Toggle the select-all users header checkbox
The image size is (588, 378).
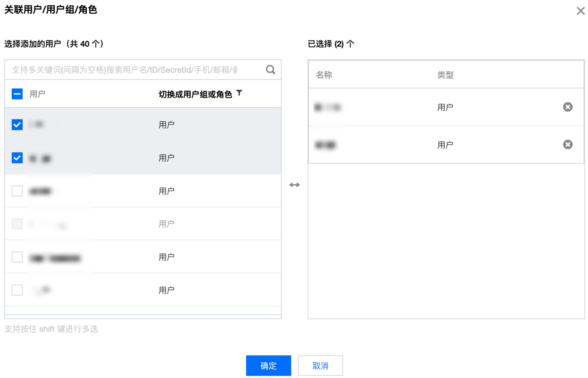17,94
